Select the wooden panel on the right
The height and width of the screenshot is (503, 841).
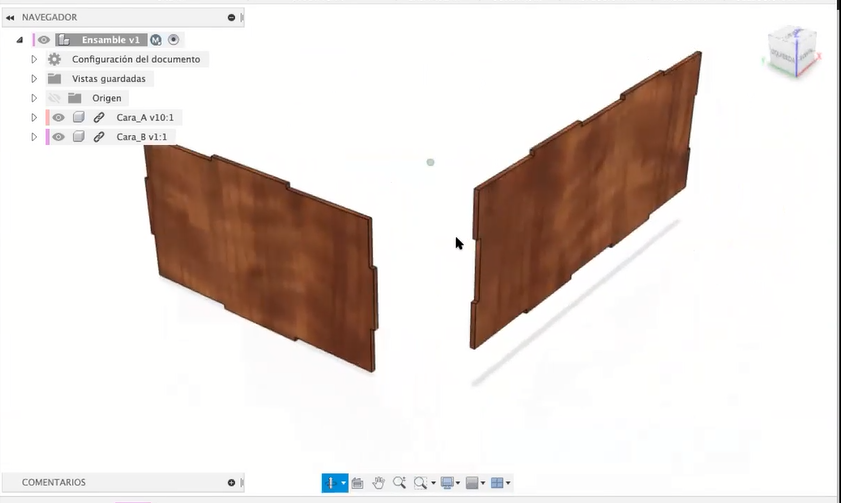pos(586,201)
